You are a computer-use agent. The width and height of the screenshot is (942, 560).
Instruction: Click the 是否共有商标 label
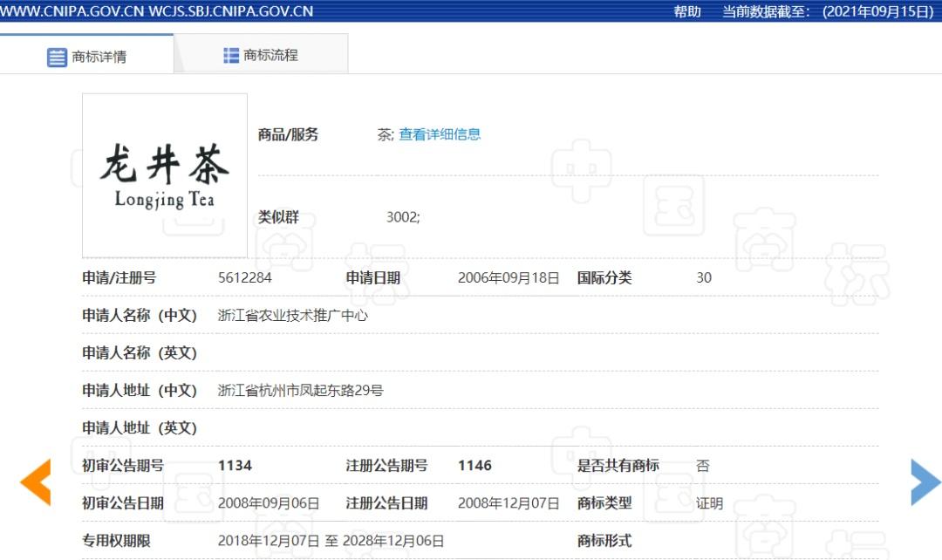coord(618,466)
